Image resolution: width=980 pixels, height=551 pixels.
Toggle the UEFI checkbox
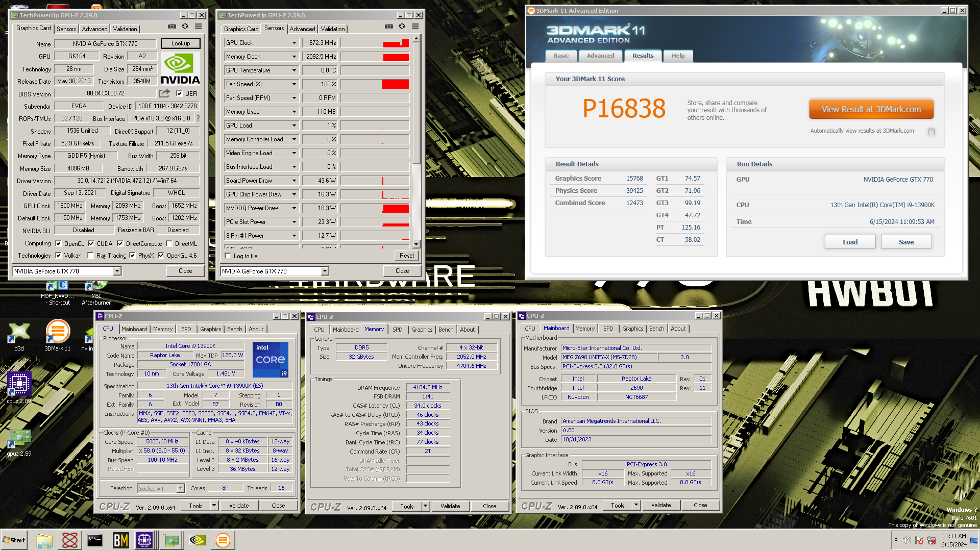click(179, 93)
